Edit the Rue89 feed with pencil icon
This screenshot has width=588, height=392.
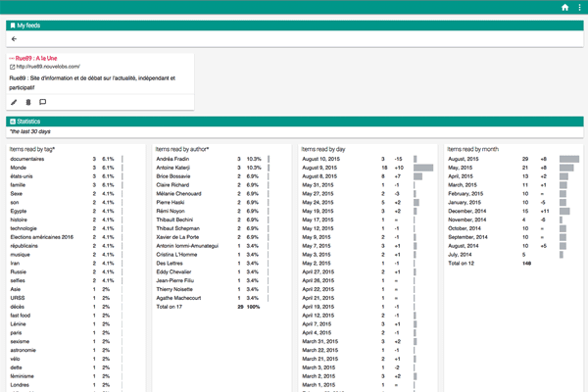click(14, 102)
